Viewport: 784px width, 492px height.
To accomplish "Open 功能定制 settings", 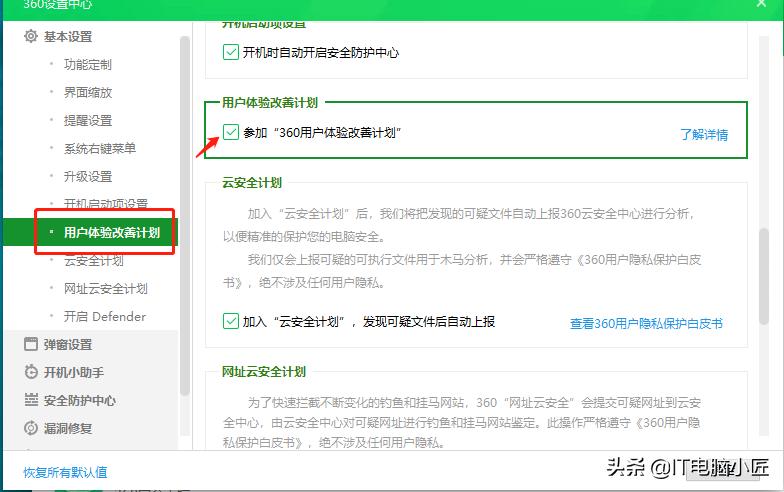I will tap(88, 64).
